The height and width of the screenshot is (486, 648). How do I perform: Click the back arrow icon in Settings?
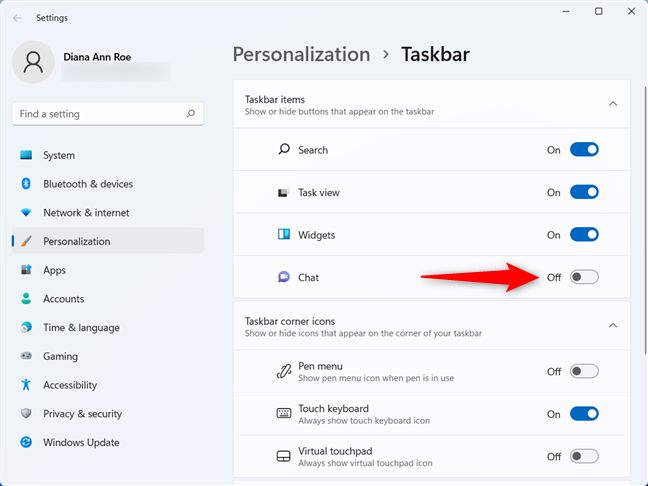tap(17, 18)
